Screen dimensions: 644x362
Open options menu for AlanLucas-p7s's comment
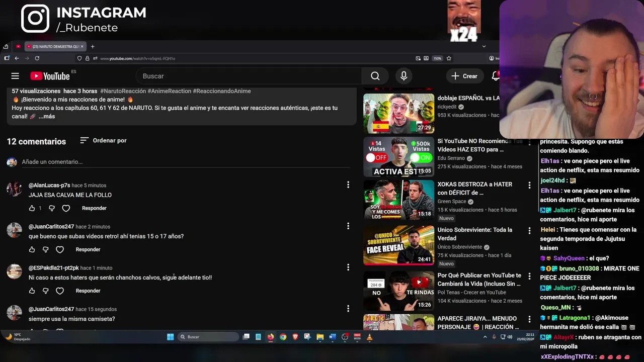(x=348, y=185)
